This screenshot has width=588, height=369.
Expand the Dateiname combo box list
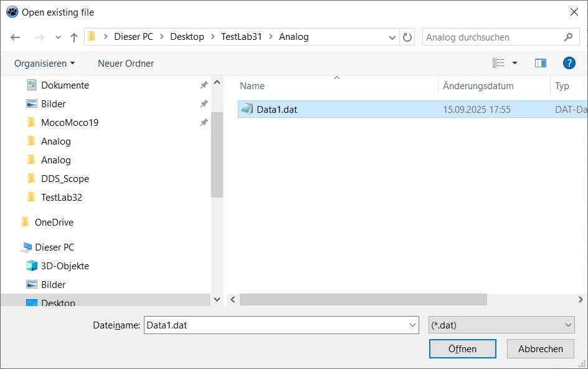tap(413, 325)
